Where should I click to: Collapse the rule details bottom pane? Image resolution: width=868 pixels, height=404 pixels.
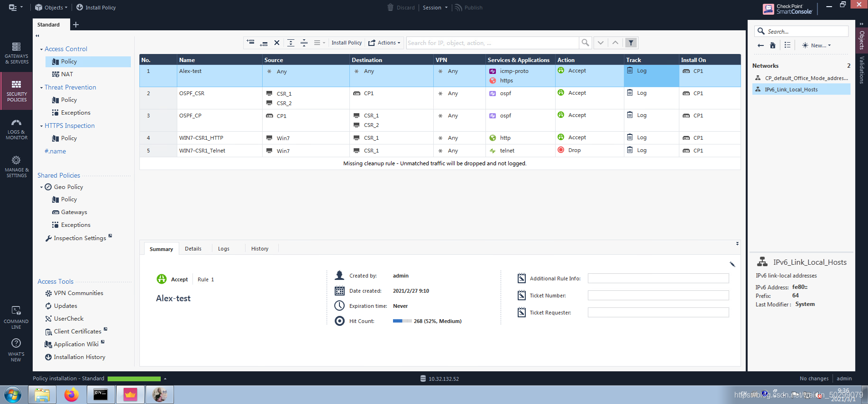point(737,243)
